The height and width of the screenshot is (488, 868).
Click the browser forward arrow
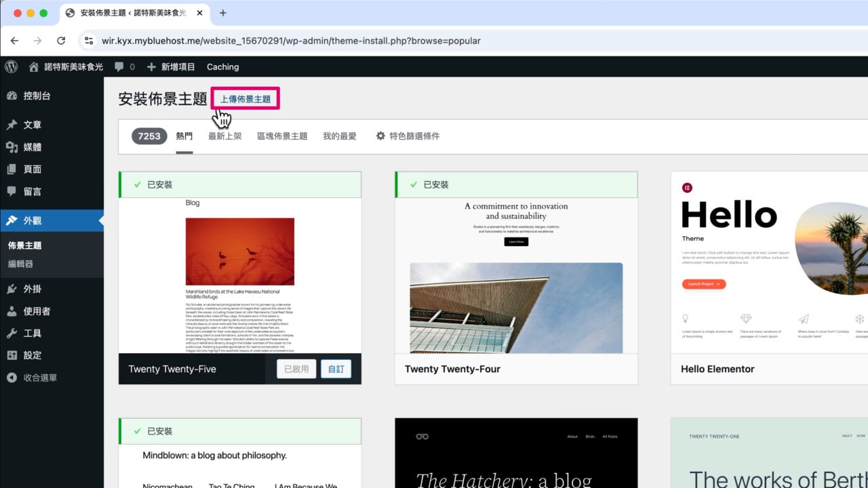click(37, 41)
